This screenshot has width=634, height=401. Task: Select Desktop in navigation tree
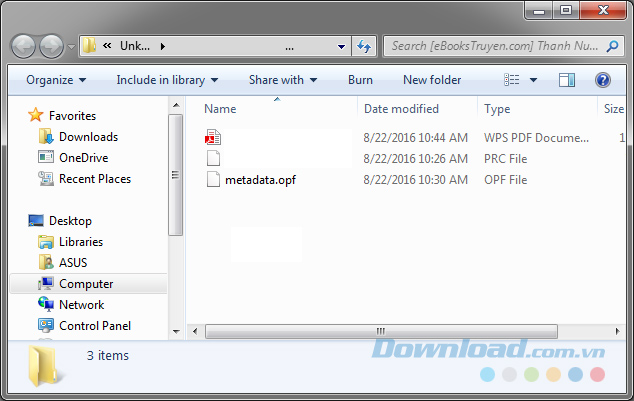(x=70, y=221)
